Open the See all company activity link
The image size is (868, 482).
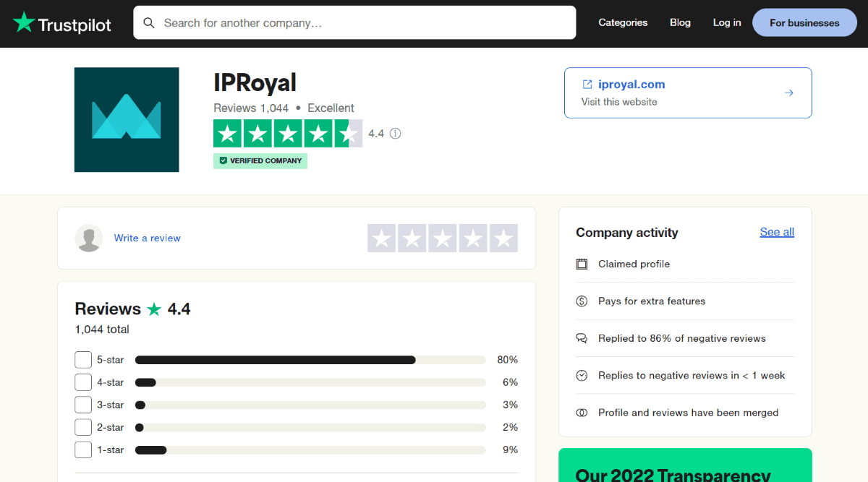point(777,232)
